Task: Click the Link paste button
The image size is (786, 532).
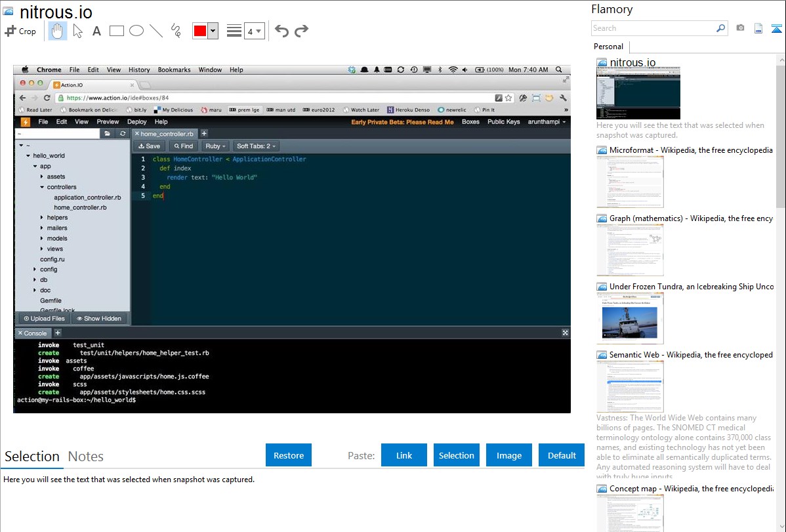Action: (x=404, y=455)
